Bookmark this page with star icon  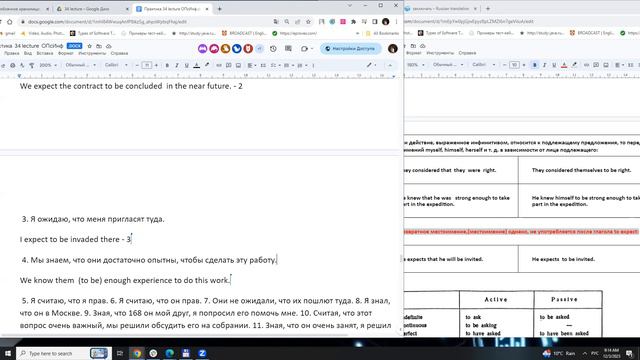pyautogui.click(x=309, y=22)
